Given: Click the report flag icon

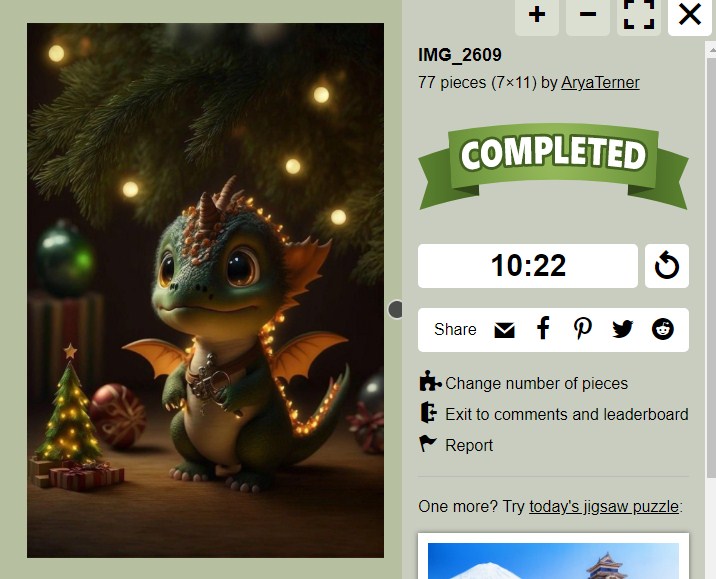Looking at the screenshot, I should [x=428, y=443].
